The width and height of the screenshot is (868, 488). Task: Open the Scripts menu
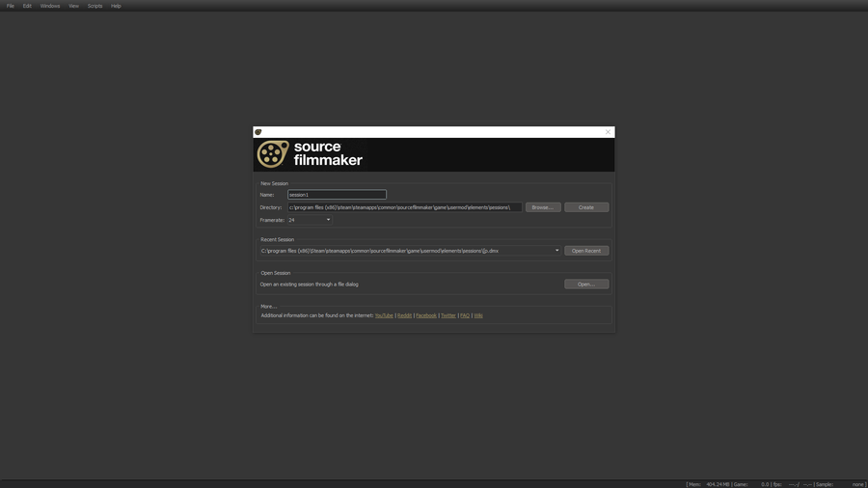tap(95, 6)
